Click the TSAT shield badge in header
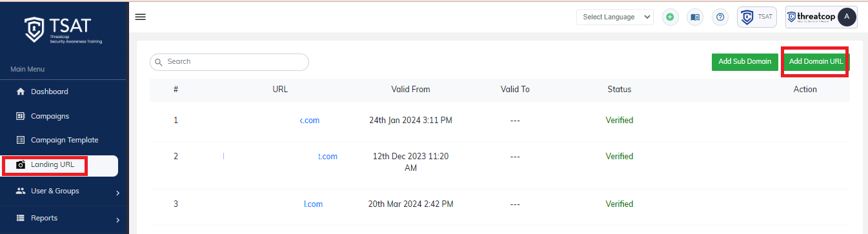This screenshot has width=868, height=234. [756, 17]
